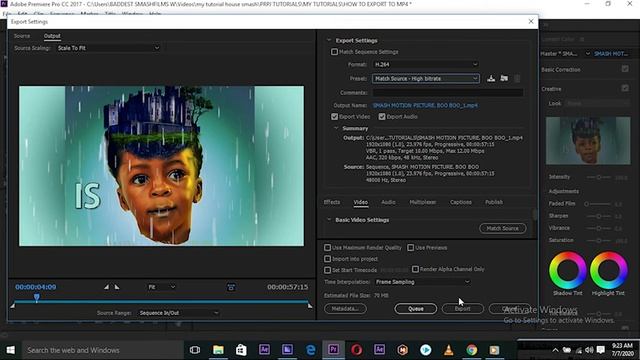Click the save preset icon beside Preset
This screenshot has height=360, width=640.
coord(491,78)
